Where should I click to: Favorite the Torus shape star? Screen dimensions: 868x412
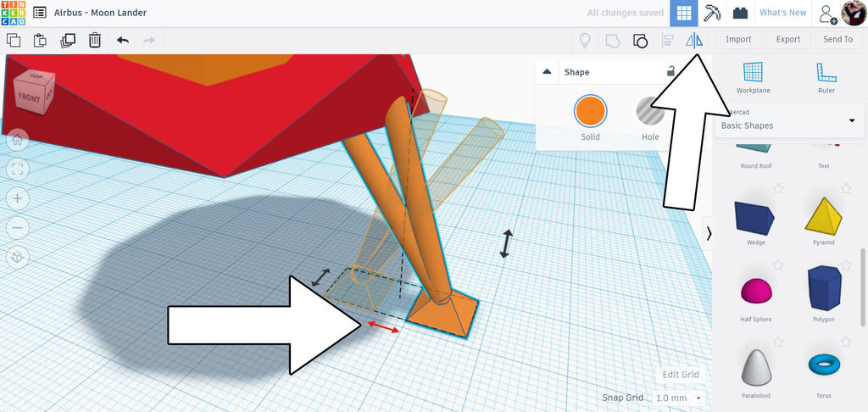coord(846,342)
